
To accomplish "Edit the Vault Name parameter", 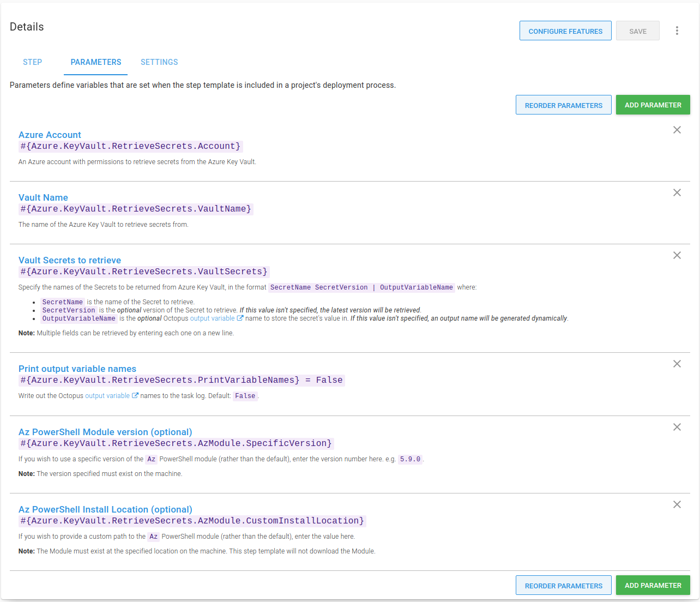I will click(43, 197).
